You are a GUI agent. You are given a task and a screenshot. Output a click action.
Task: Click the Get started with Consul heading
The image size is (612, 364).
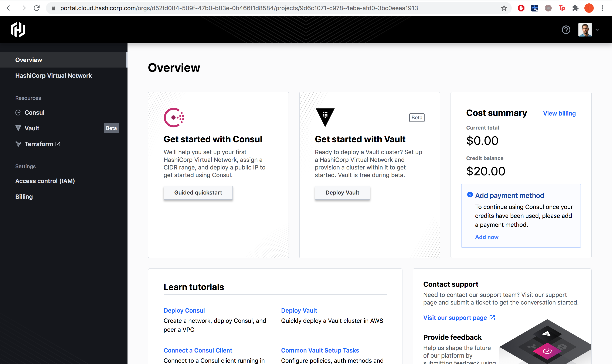point(213,139)
